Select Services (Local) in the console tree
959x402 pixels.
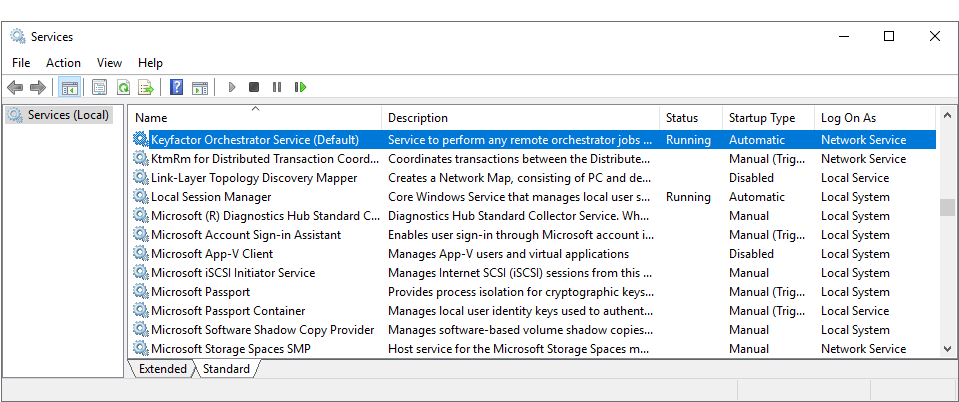pyautogui.click(x=67, y=115)
